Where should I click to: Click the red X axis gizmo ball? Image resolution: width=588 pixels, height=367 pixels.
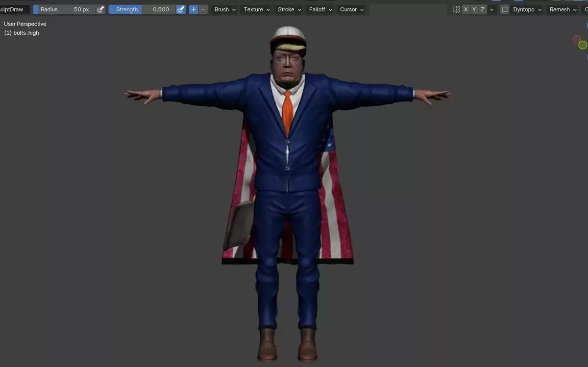coord(577,39)
